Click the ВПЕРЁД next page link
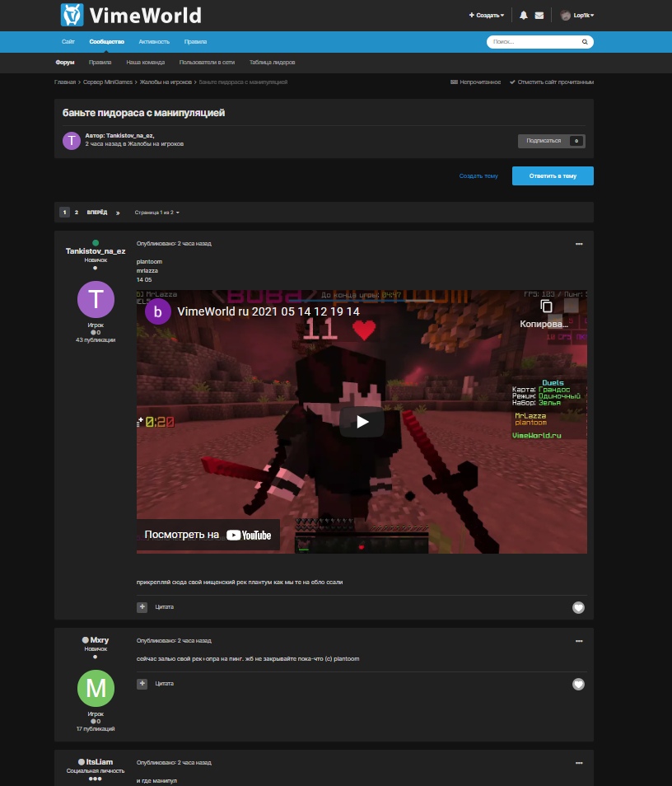This screenshot has width=672, height=786. pos(97,213)
